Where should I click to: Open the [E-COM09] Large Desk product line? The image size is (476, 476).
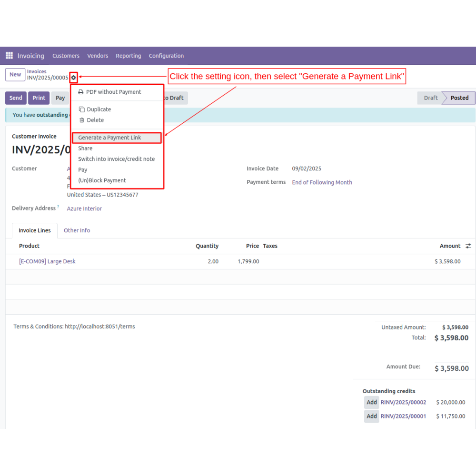[47, 261]
